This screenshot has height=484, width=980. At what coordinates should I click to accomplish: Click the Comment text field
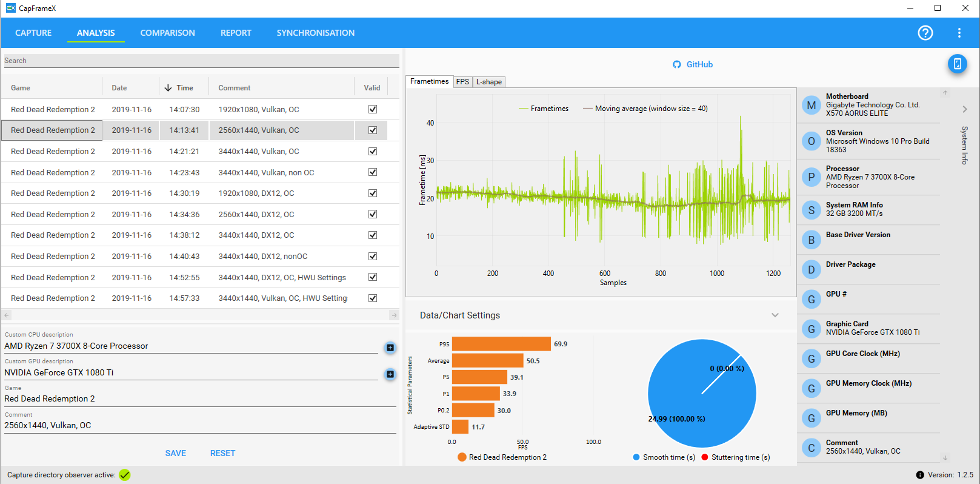[x=200, y=425]
